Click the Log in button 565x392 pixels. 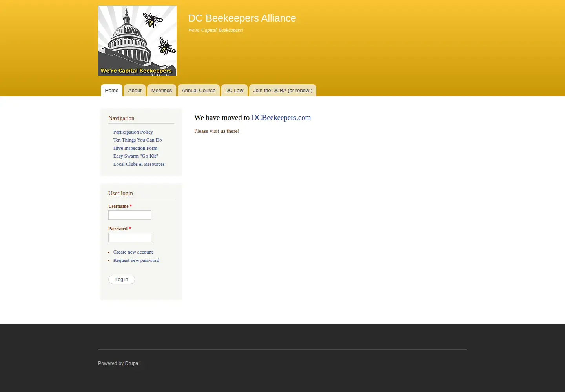(122, 279)
